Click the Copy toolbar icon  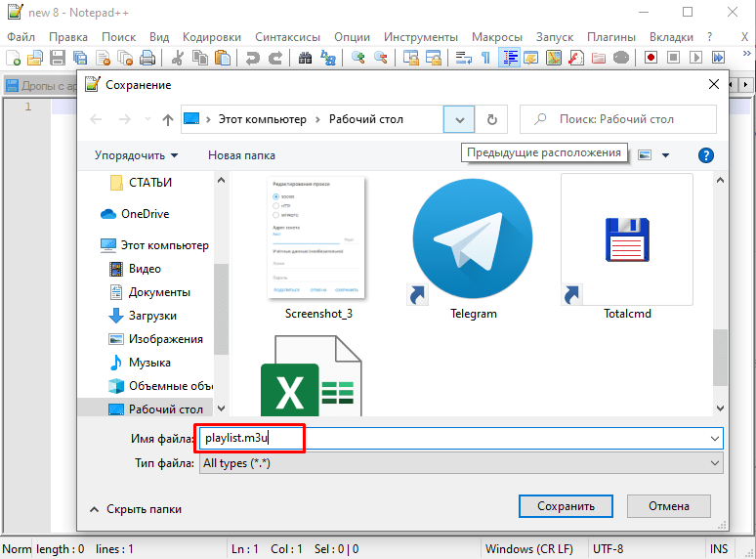pos(200,58)
